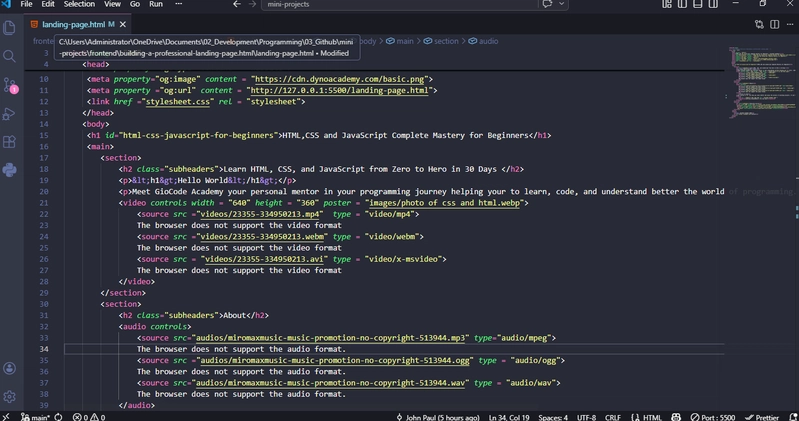Click Copilot status icon in status bar
Image resolution: width=799 pixels, height=421 pixels.
pyautogui.click(x=676, y=417)
